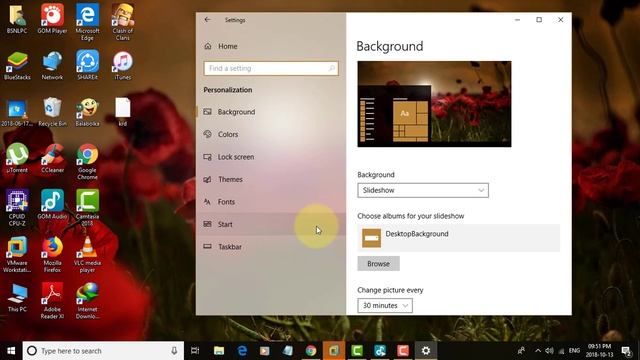Expand the Background Slideshow dropdown
Image resolution: width=640 pixels, height=360 pixels.
pos(423,190)
